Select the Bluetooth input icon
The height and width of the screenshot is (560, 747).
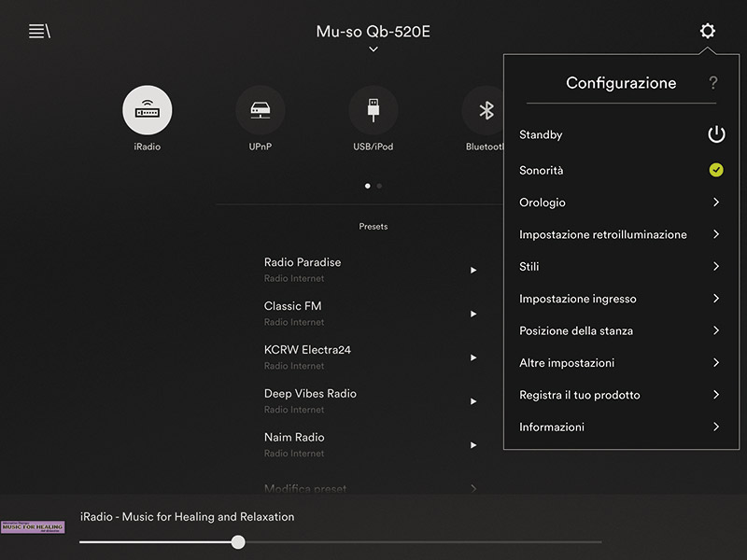[x=485, y=111]
